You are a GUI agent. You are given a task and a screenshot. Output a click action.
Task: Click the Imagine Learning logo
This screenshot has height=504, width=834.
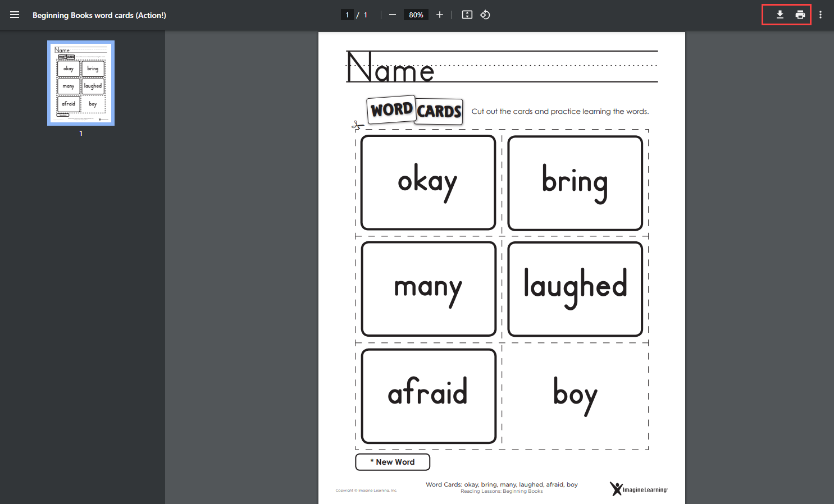pos(639,489)
